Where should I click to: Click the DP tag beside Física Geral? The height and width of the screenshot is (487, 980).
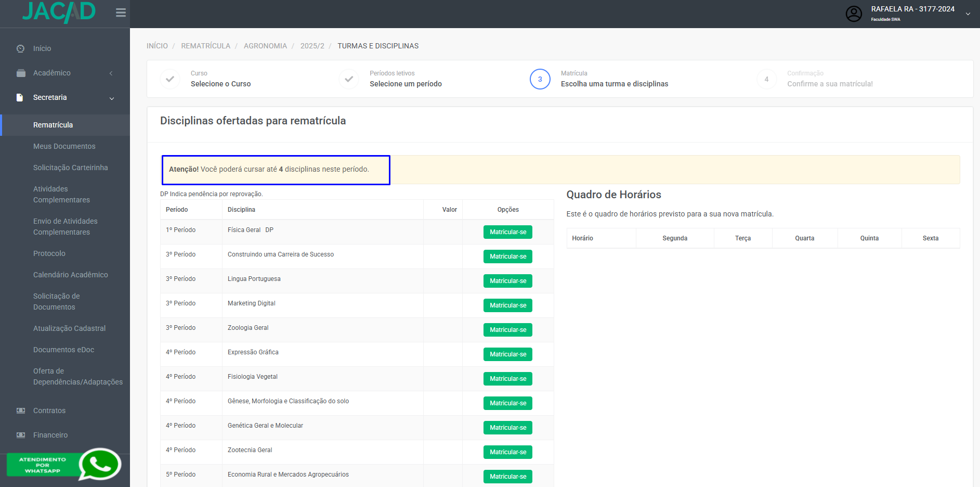(x=269, y=230)
